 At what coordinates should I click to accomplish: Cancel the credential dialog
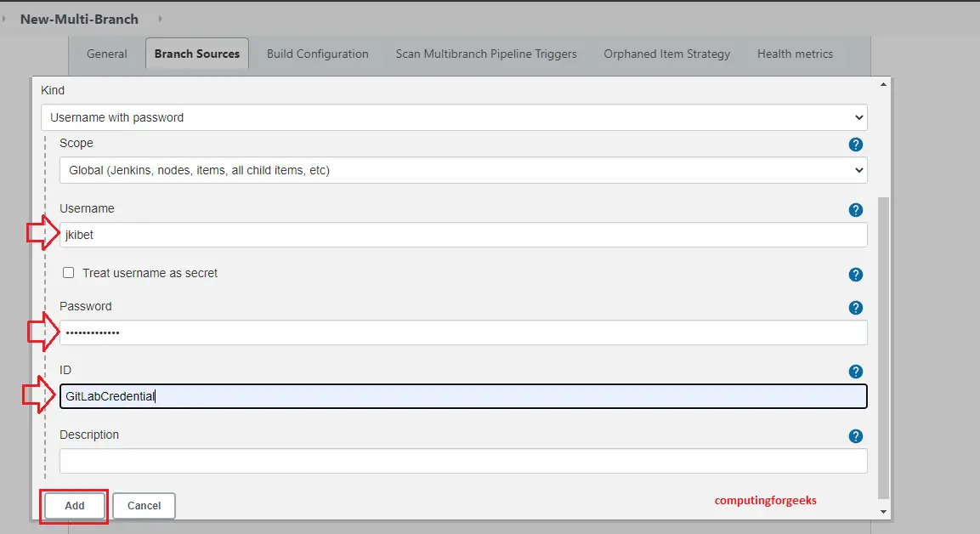(144, 506)
